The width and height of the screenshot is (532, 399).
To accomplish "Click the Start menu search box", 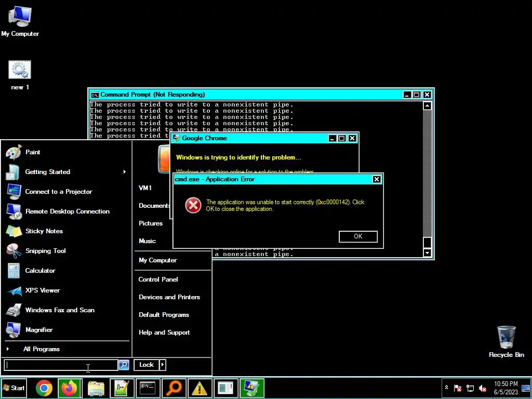I will 61,365.
